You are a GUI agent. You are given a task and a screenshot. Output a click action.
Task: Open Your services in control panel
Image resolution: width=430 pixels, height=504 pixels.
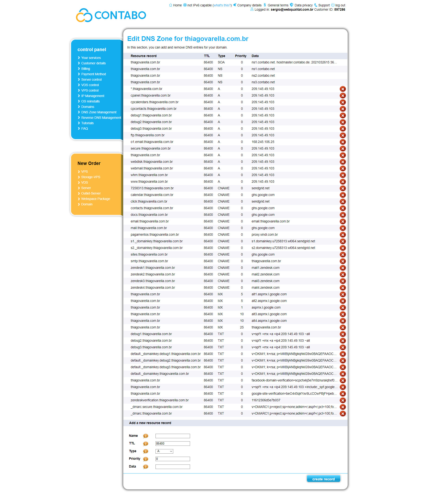coord(91,58)
